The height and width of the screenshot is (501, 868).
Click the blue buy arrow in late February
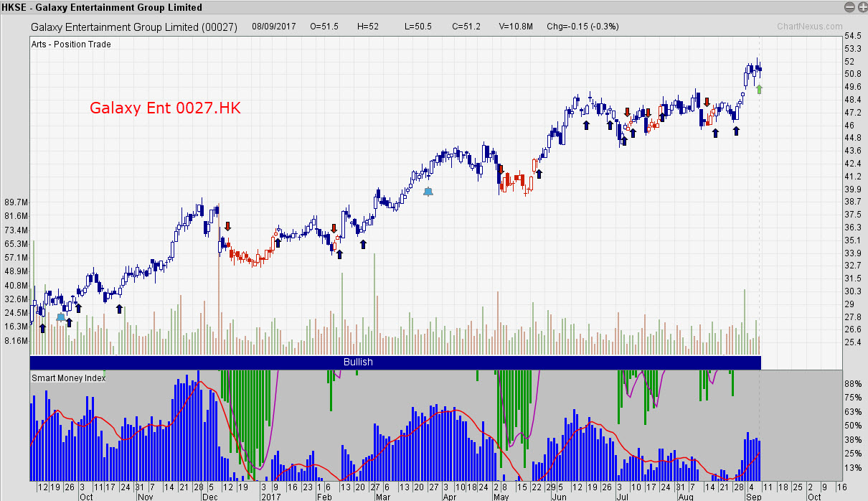(363, 244)
